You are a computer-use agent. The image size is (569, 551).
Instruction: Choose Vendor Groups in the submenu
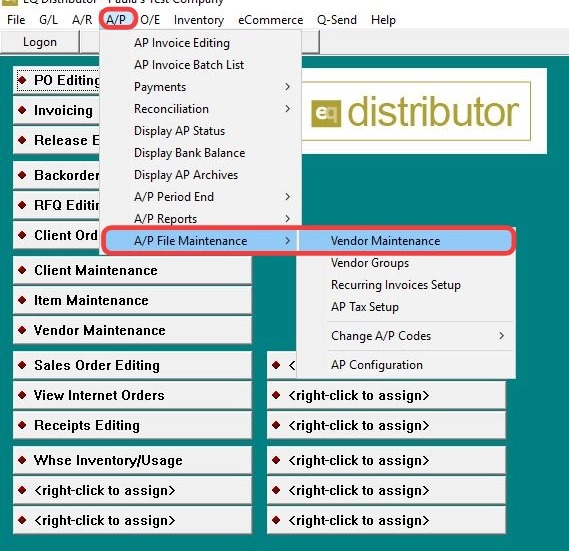click(x=405, y=263)
